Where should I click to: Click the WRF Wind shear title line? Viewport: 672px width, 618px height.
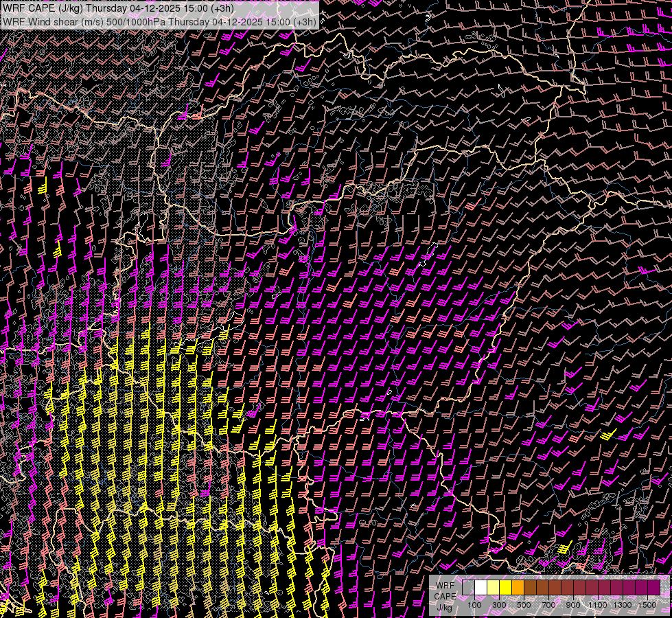pyautogui.click(x=159, y=21)
